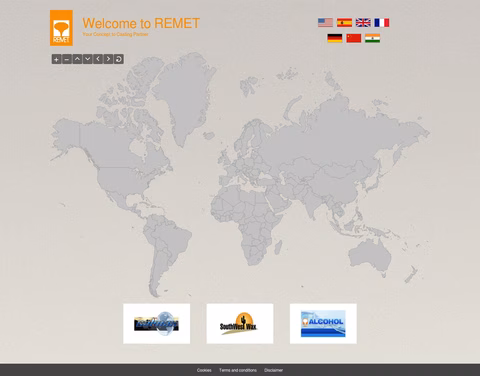Pan the map left

point(98,59)
